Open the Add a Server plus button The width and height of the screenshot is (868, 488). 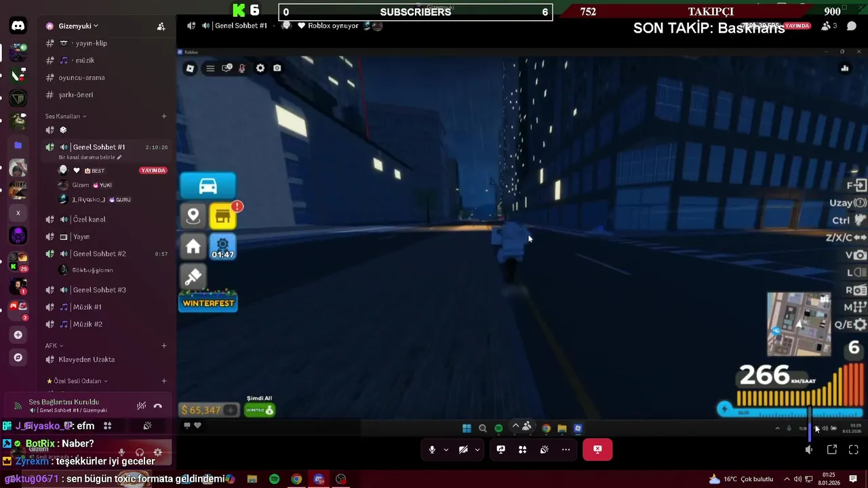click(18, 335)
